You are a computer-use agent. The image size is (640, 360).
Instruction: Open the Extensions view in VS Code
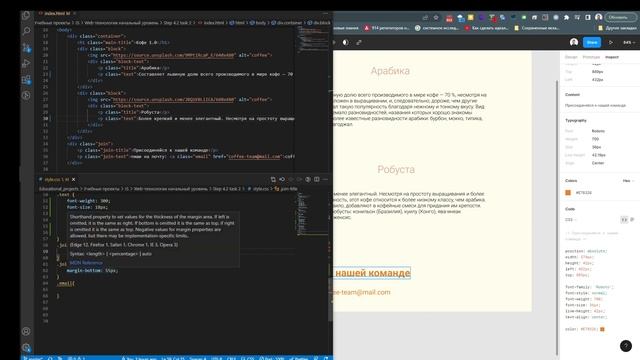pyautogui.click(x=26, y=80)
